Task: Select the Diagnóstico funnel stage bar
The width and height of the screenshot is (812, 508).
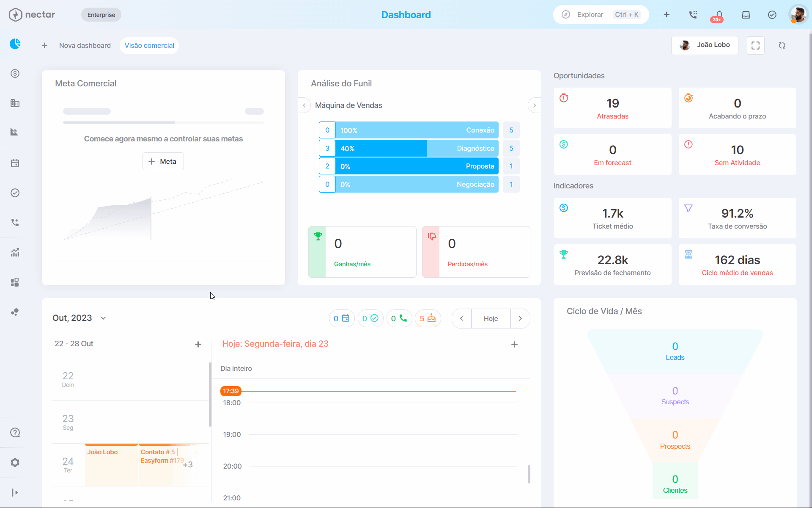Action: [417, 148]
